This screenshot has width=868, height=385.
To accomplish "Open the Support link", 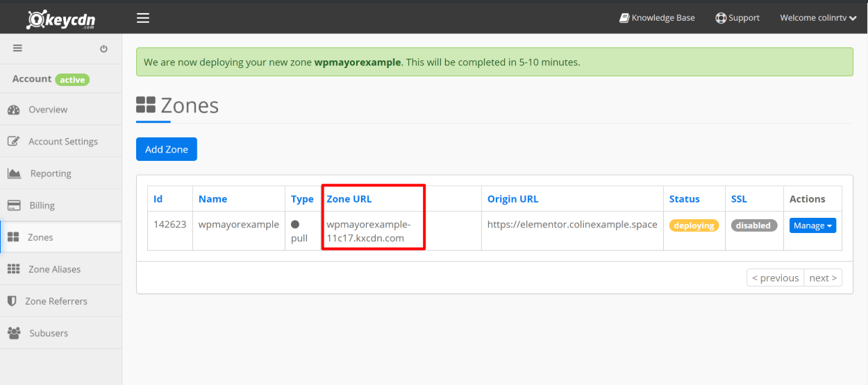I will click(737, 18).
